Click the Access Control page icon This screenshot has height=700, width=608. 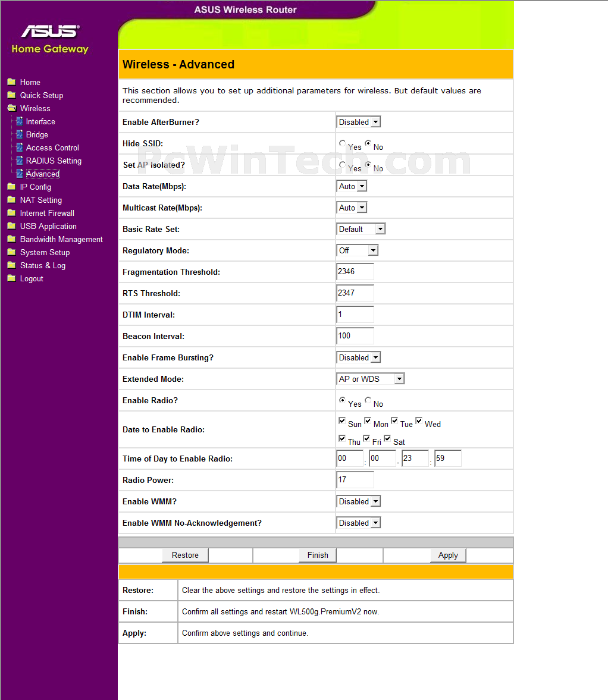(20, 147)
